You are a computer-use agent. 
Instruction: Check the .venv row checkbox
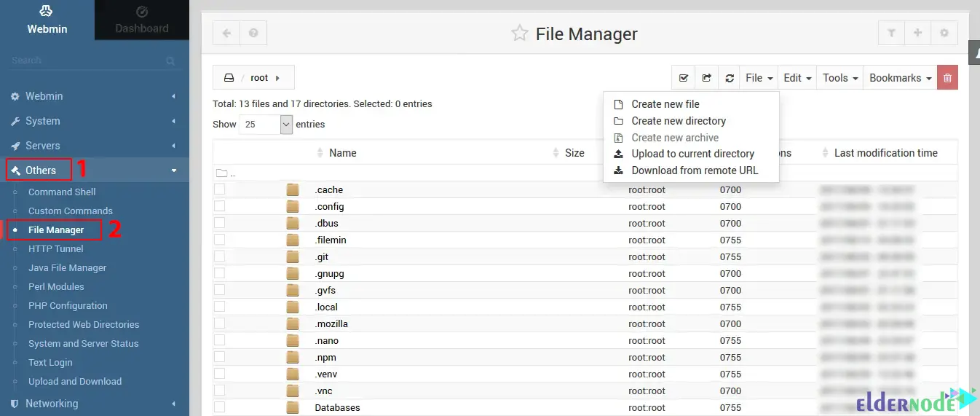pos(219,374)
